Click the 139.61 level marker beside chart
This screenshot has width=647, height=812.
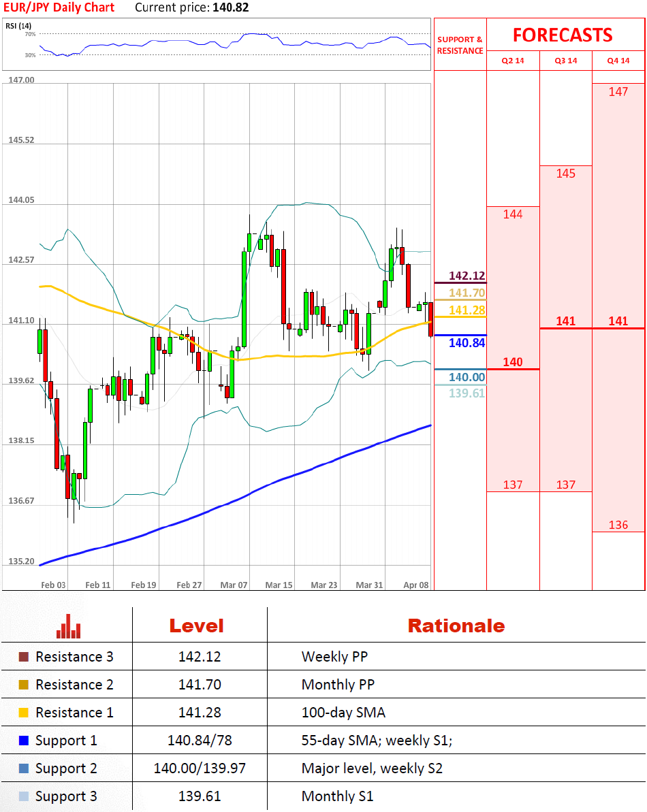(x=467, y=393)
